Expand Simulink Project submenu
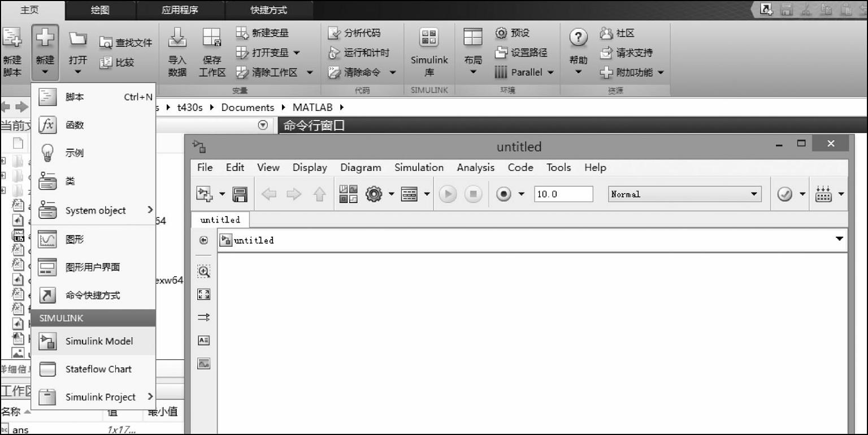The image size is (868, 435). [x=93, y=397]
